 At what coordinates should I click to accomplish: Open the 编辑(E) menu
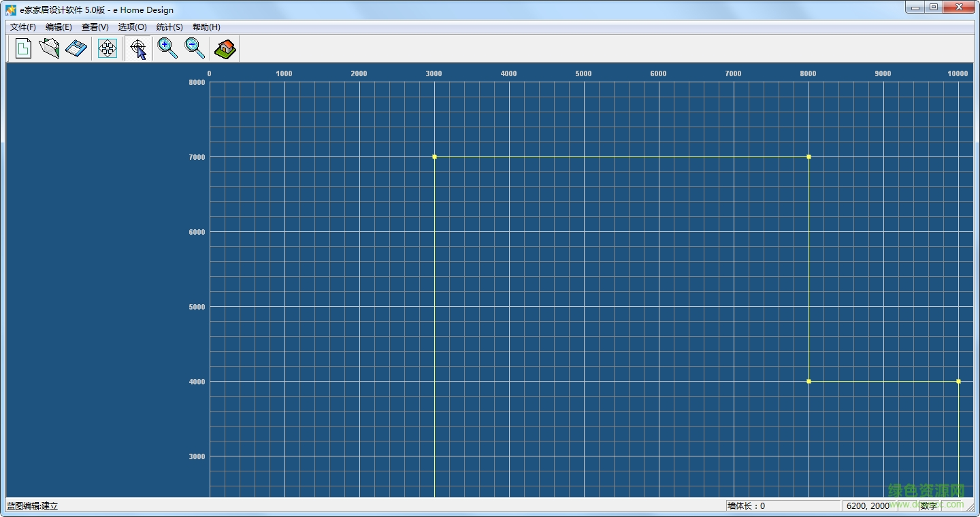[59, 27]
